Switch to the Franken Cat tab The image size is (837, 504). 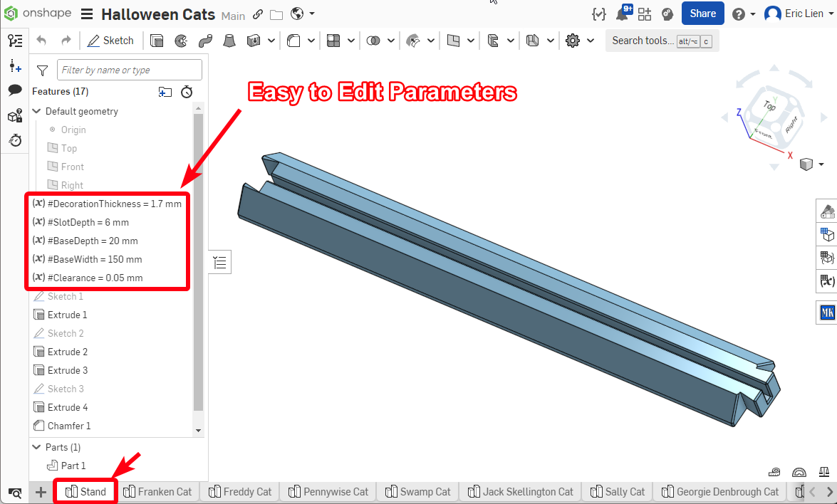[x=157, y=492]
